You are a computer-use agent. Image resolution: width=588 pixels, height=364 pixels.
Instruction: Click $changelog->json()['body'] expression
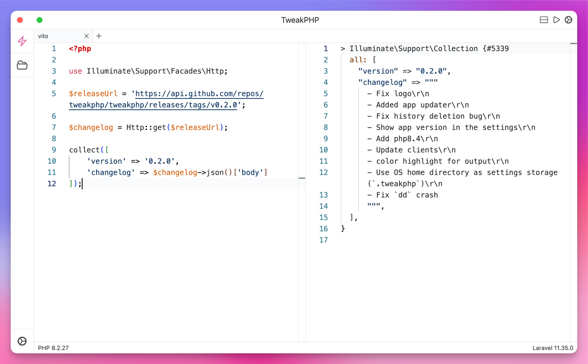tap(210, 172)
